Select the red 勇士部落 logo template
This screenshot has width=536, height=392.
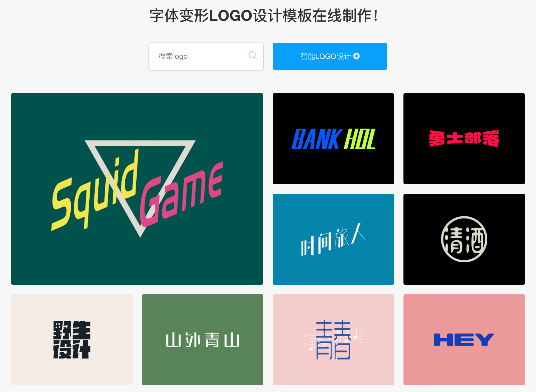click(x=464, y=139)
